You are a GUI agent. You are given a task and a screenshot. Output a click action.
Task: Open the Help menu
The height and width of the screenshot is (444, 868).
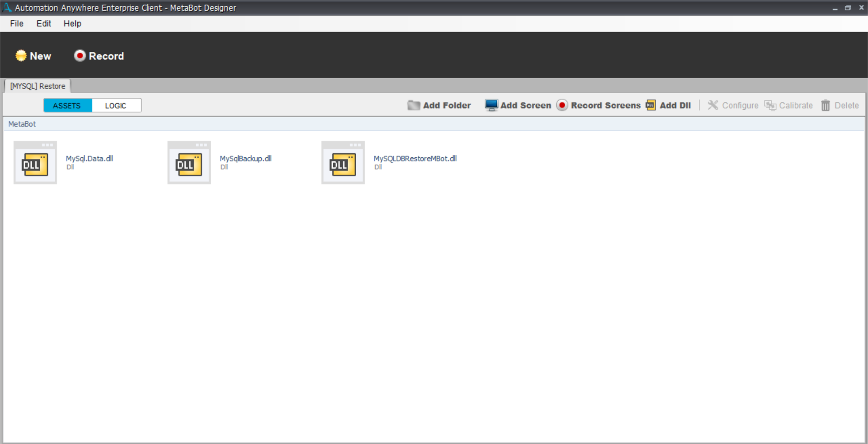pos(72,23)
